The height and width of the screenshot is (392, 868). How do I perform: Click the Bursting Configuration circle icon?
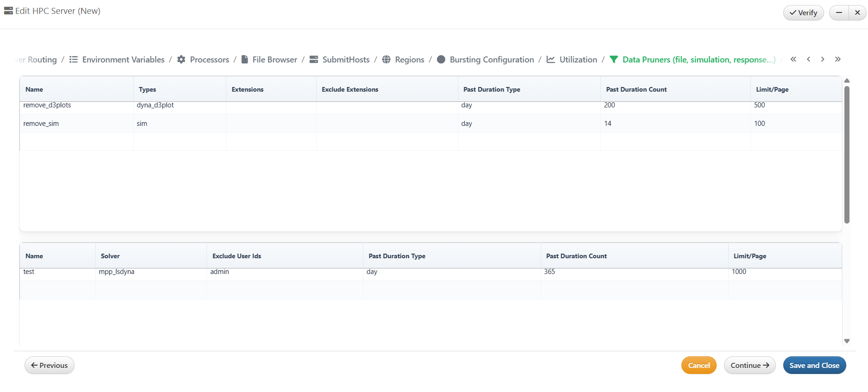[x=441, y=60]
